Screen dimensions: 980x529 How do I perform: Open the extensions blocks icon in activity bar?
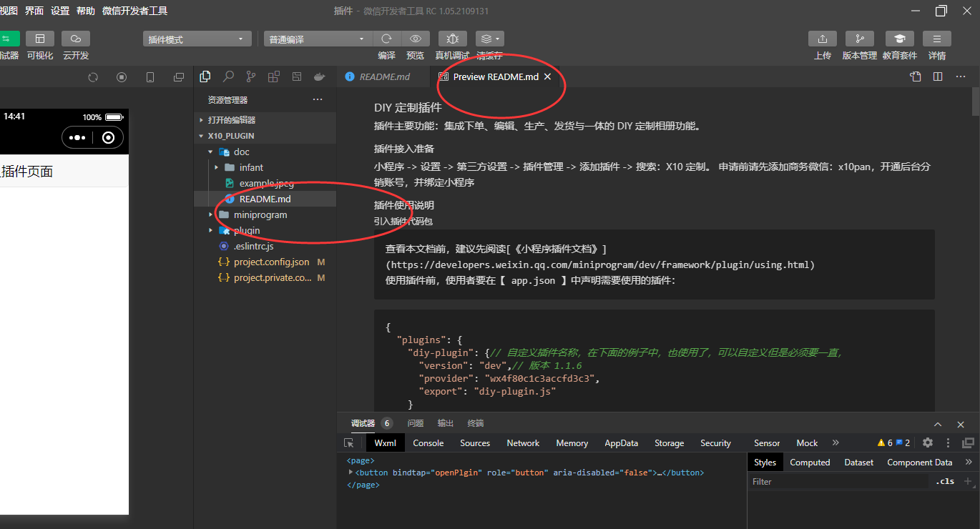coord(274,76)
